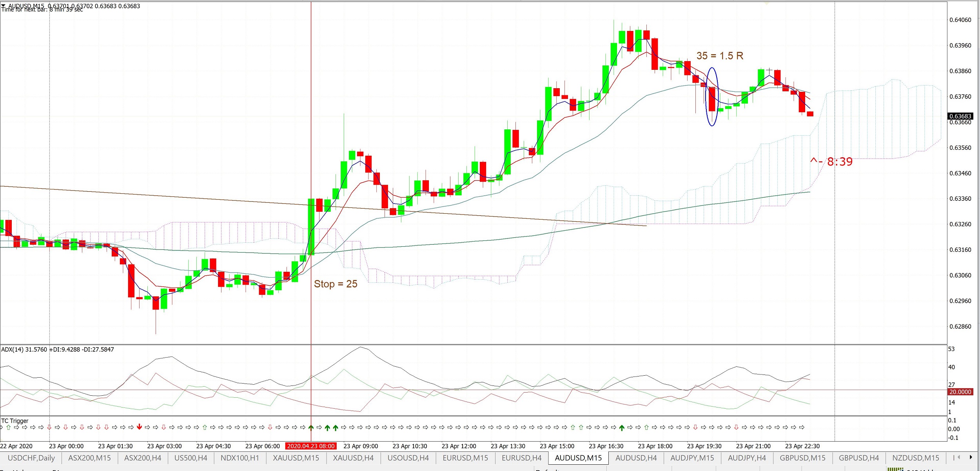Select the 'Stop = 25' text label
The height and width of the screenshot is (471, 980).
pyautogui.click(x=336, y=284)
